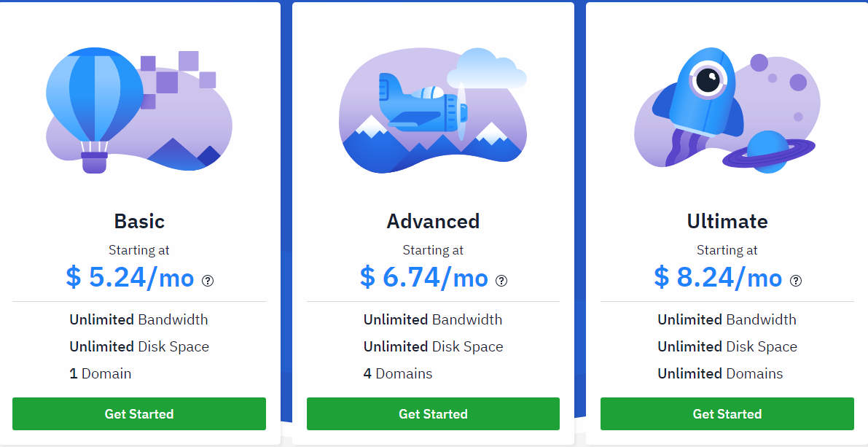
Task: Select the Ultimate plan heading
Action: tap(727, 221)
